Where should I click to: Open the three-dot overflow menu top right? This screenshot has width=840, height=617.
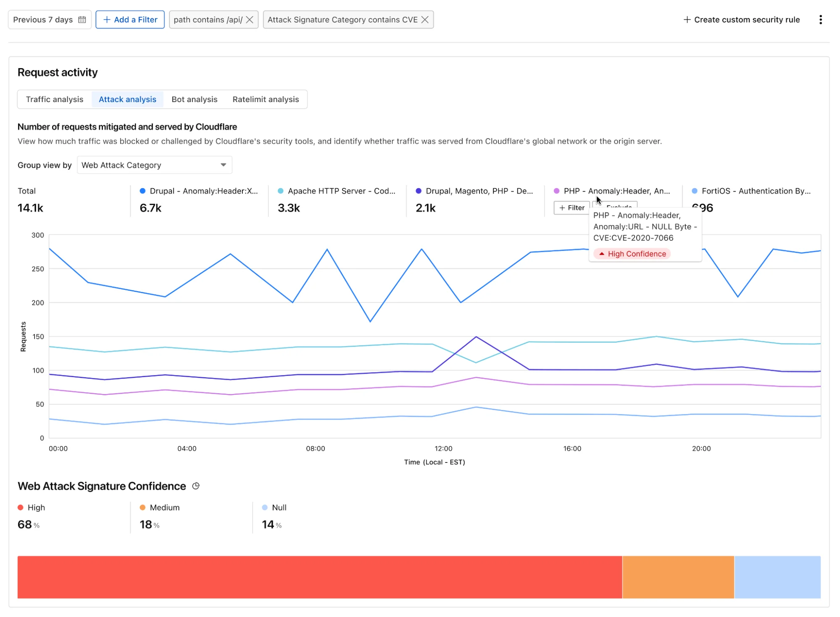pos(821,19)
